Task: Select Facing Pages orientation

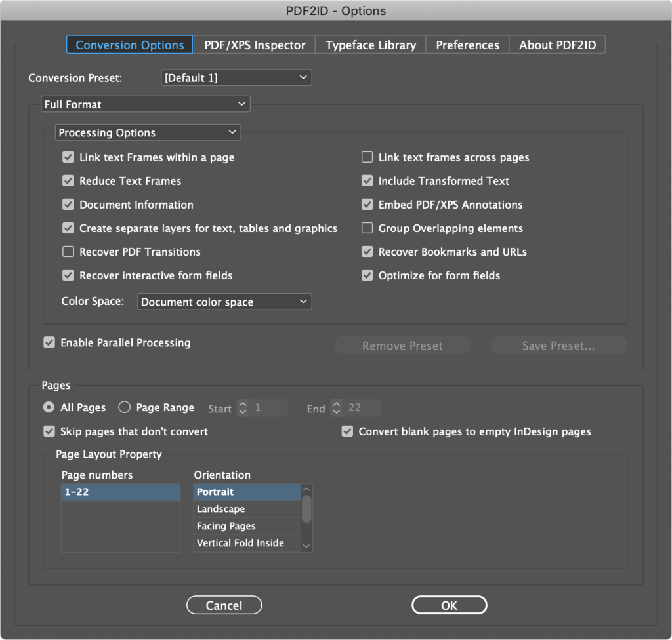Action: tap(247, 526)
